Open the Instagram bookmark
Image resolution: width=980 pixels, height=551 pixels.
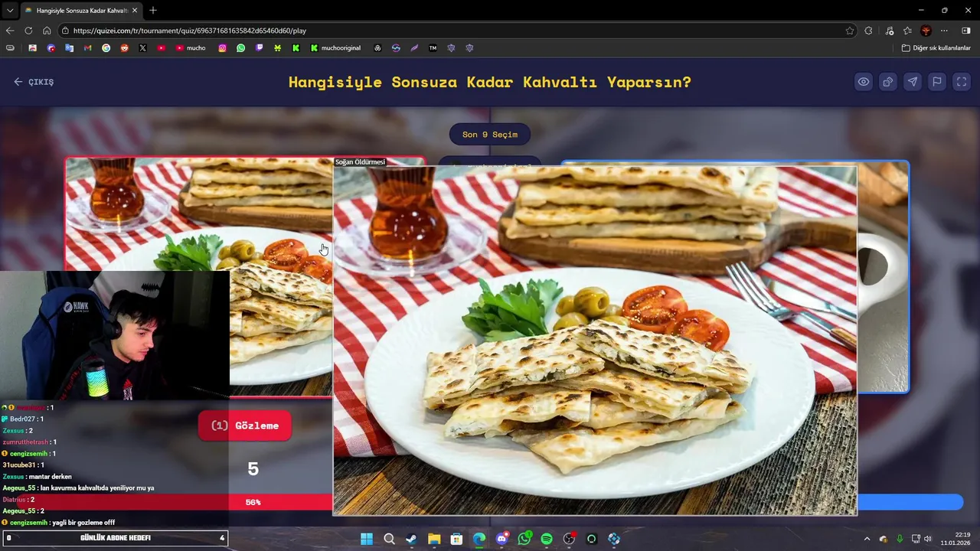click(222, 47)
